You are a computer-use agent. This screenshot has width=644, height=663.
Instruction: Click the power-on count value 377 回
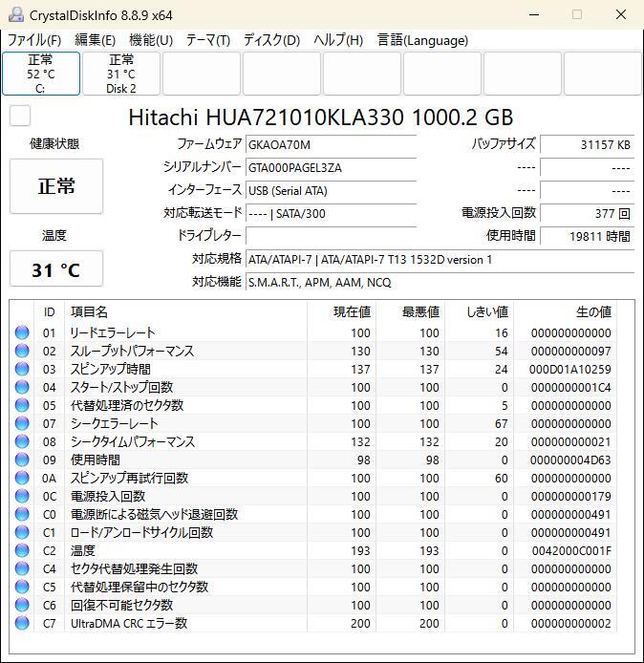[x=588, y=213]
